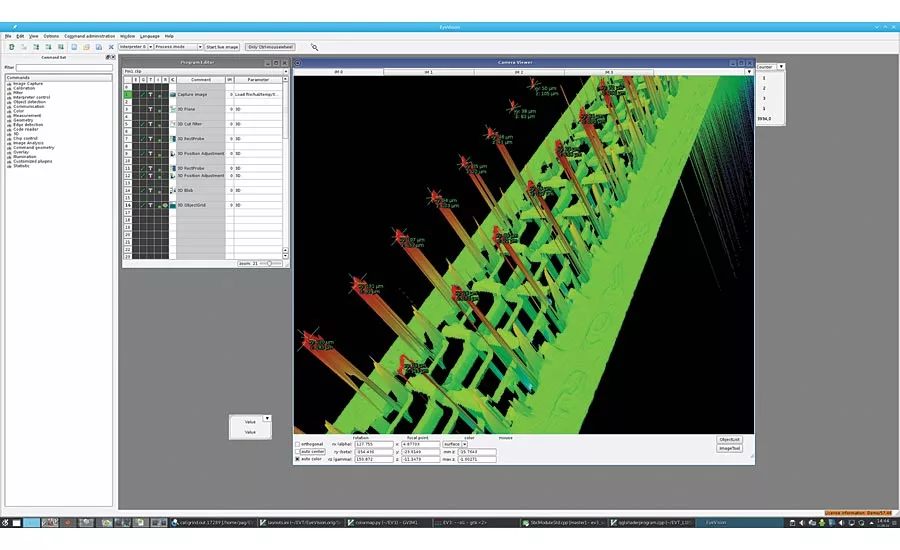
Task: Select the Measurement command category
Action: pyautogui.click(x=27, y=115)
